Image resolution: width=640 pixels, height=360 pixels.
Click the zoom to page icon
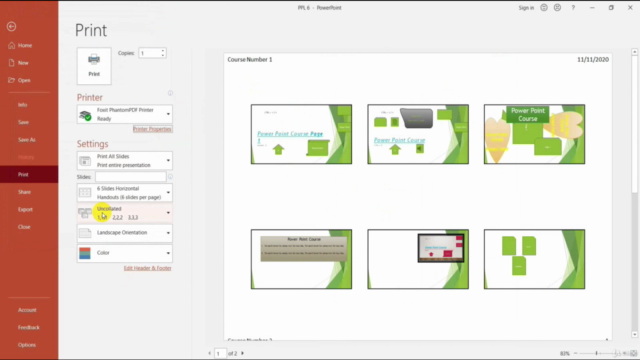click(x=633, y=353)
